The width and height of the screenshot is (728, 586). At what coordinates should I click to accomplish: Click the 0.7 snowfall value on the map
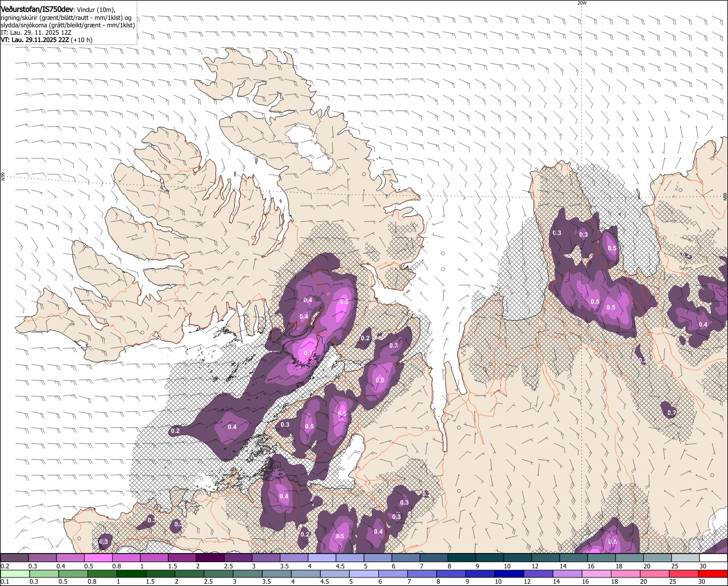tap(308, 353)
